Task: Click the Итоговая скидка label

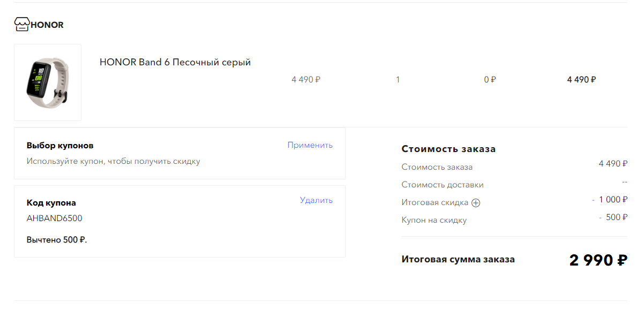Action: pos(435,202)
